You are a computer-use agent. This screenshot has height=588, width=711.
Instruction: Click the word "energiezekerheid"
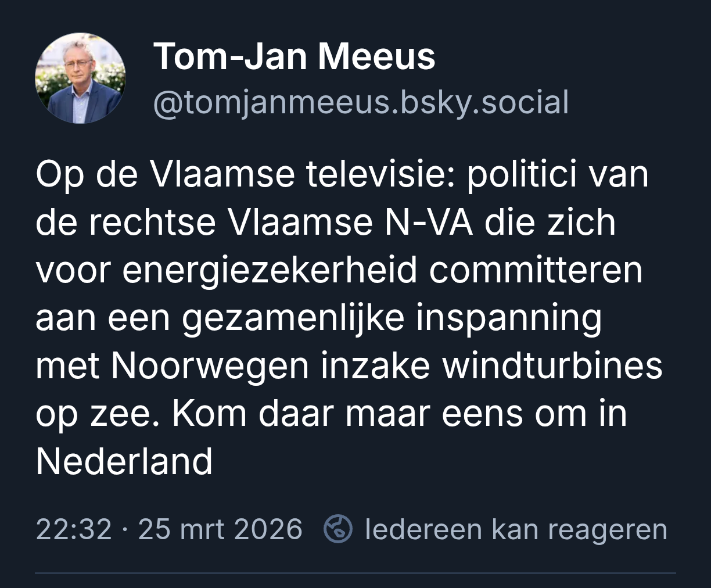pos(270,271)
